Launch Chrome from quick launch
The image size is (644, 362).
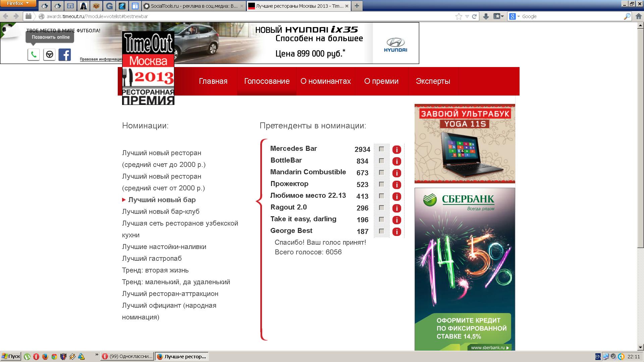click(54, 356)
